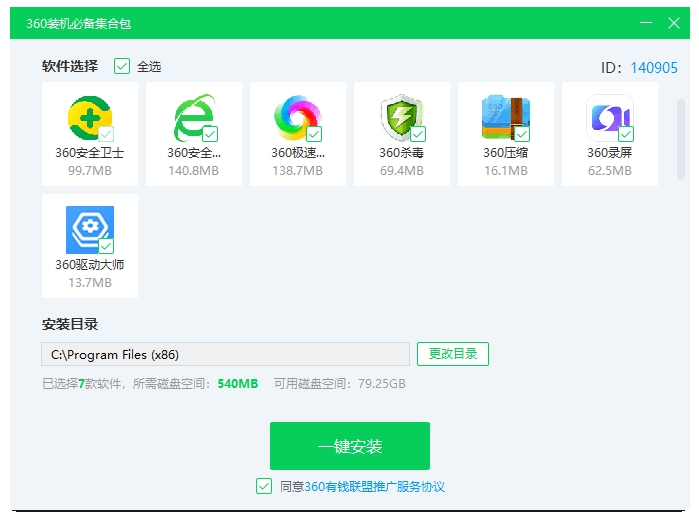Toggle the 全选 select-all checkbox

point(122,66)
